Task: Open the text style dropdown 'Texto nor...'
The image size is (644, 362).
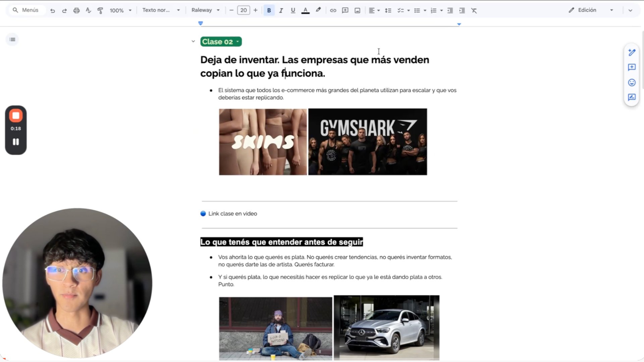Action: point(161,10)
